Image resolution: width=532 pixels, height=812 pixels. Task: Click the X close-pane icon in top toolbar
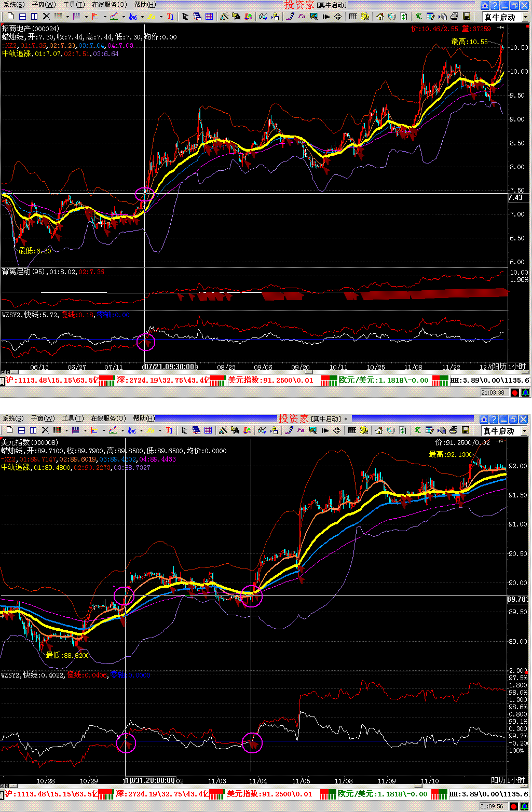46,17
